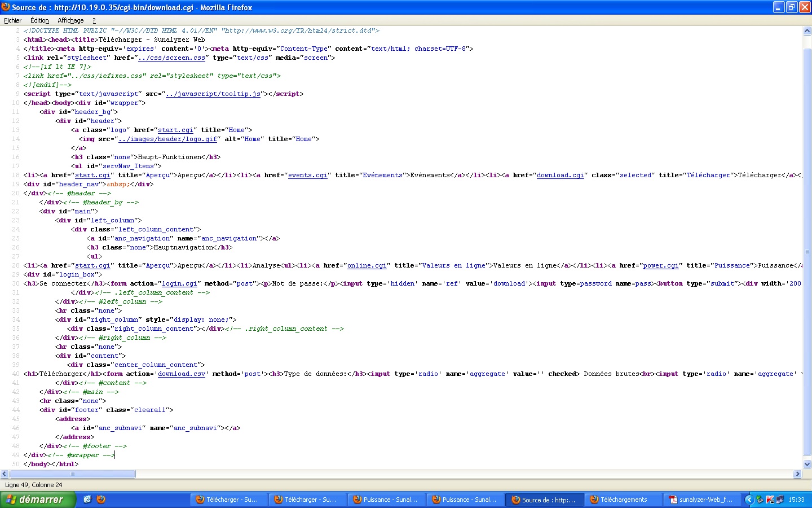Launch Internet Explorer from the quick launch bar
812x508 pixels.
(87, 499)
